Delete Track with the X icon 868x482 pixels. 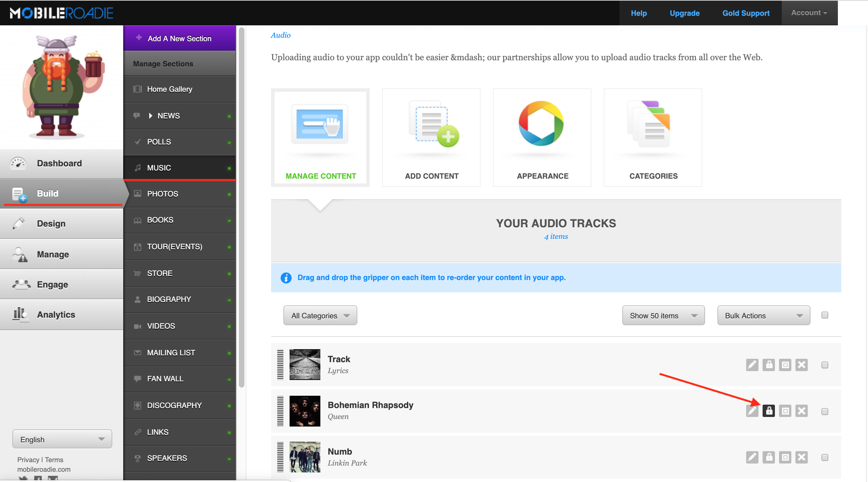pyautogui.click(x=801, y=365)
